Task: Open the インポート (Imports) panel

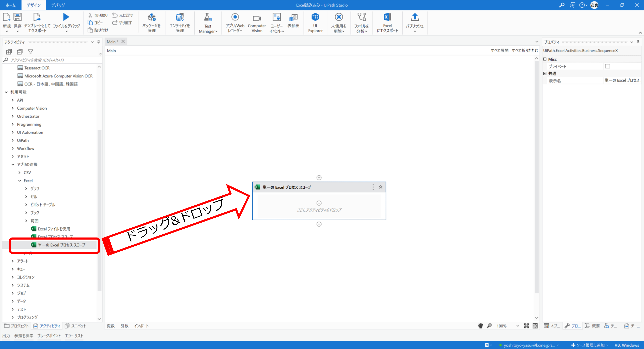Action: tap(142, 326)
